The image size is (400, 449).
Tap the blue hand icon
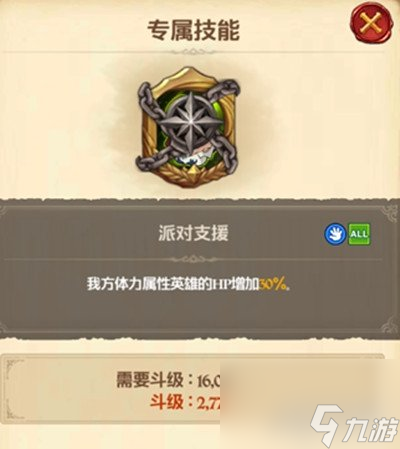pyautogui.click(x=335, y=234)
